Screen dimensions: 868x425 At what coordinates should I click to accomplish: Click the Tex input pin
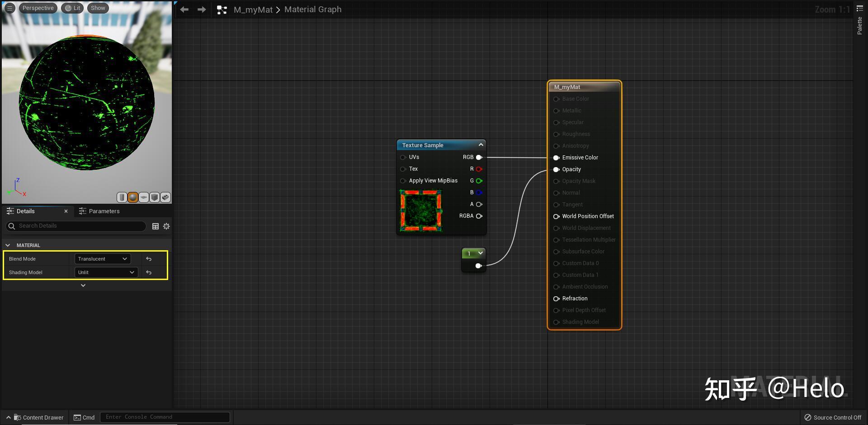[x=403, y=169]
